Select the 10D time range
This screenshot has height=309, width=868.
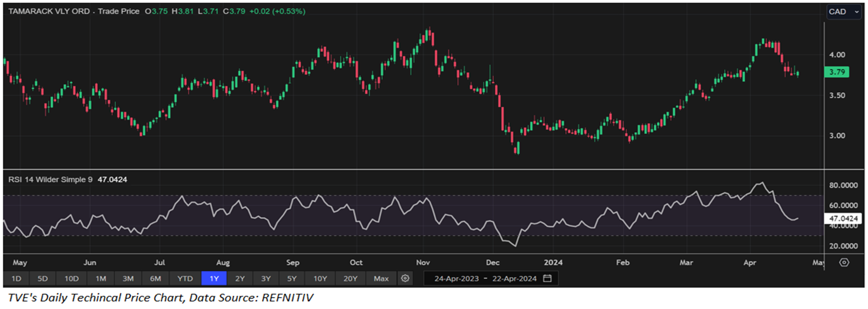click(x=72, y=279)
